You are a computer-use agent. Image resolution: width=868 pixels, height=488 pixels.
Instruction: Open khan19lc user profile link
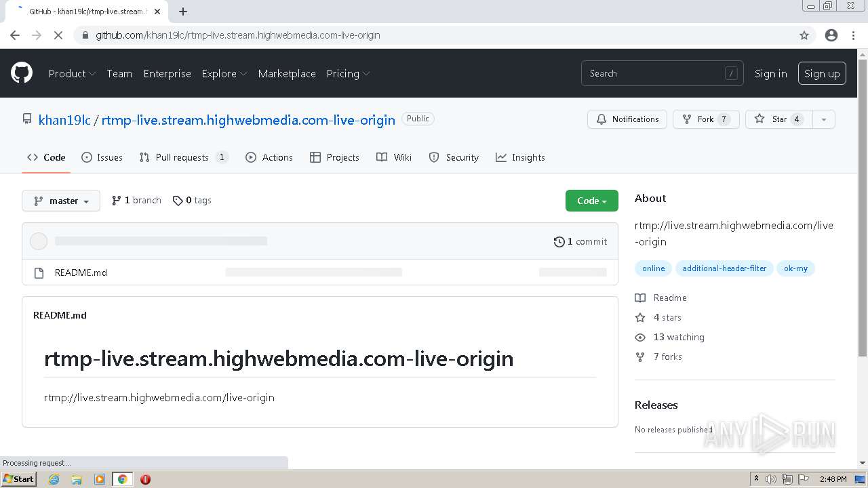pyautogui.click(x=64, y=120)
